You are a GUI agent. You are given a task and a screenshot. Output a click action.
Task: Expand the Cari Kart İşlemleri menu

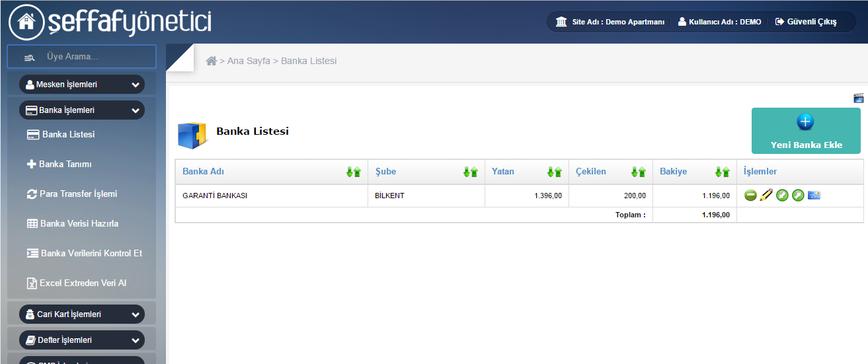[82, 314]
